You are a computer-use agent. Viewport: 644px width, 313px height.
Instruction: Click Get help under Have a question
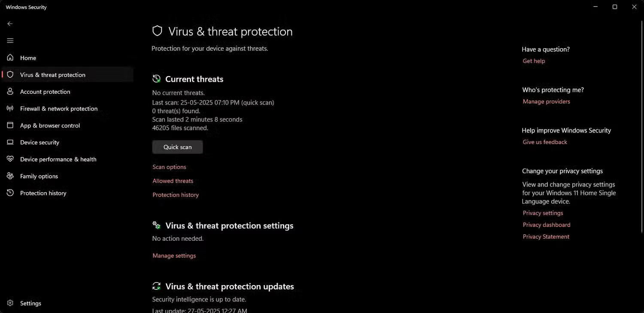pos(533,61)
